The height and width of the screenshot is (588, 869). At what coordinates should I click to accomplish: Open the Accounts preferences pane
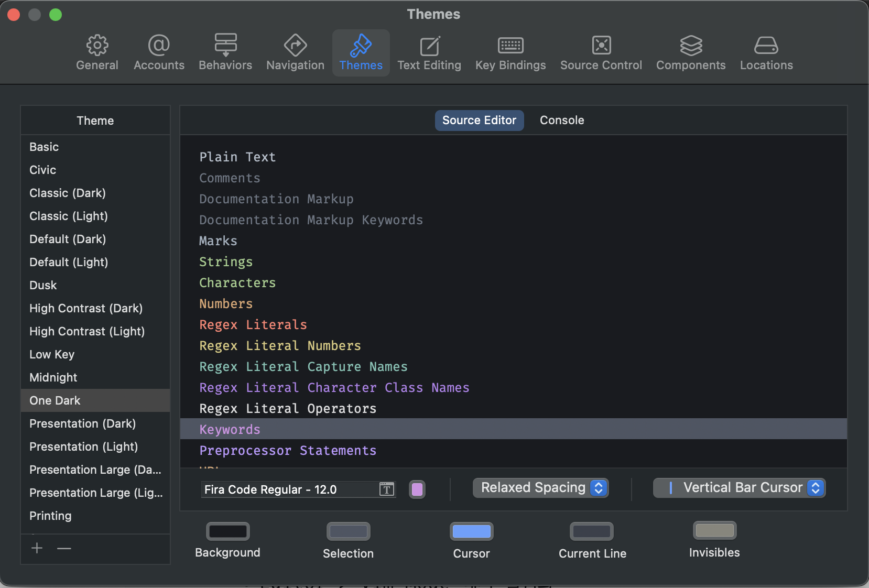(x=159, y=52)
